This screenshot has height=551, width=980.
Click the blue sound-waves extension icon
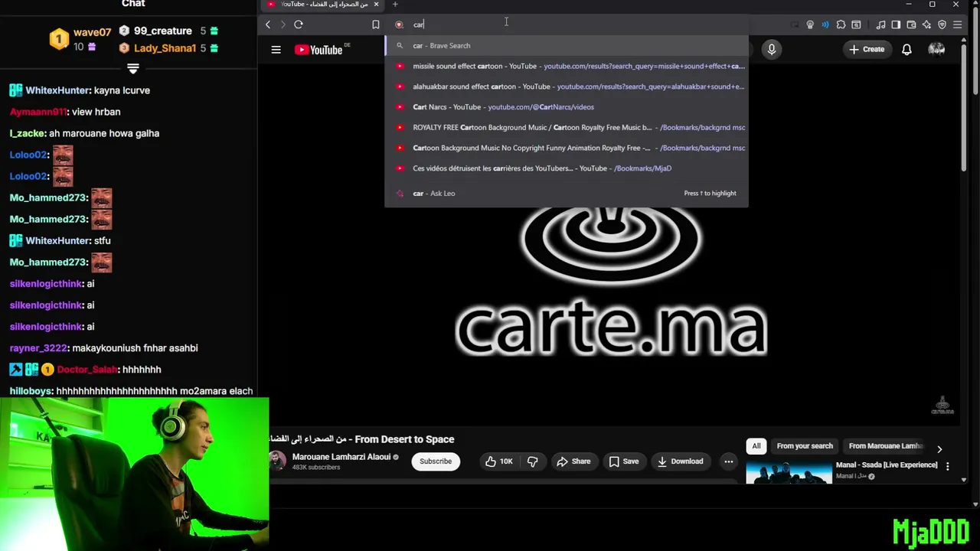(825, 24)
